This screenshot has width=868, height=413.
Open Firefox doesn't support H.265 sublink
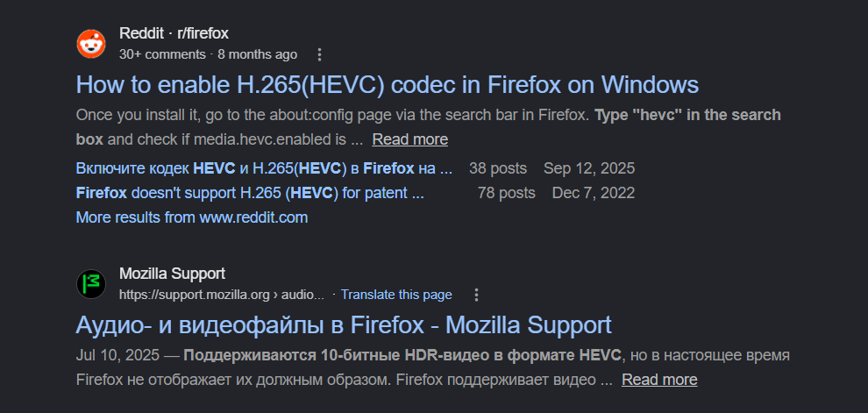point(250,193)
